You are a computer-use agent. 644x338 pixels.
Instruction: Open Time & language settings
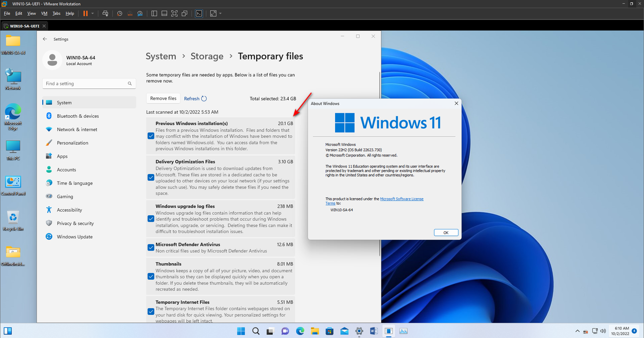[x=89, y=183]
